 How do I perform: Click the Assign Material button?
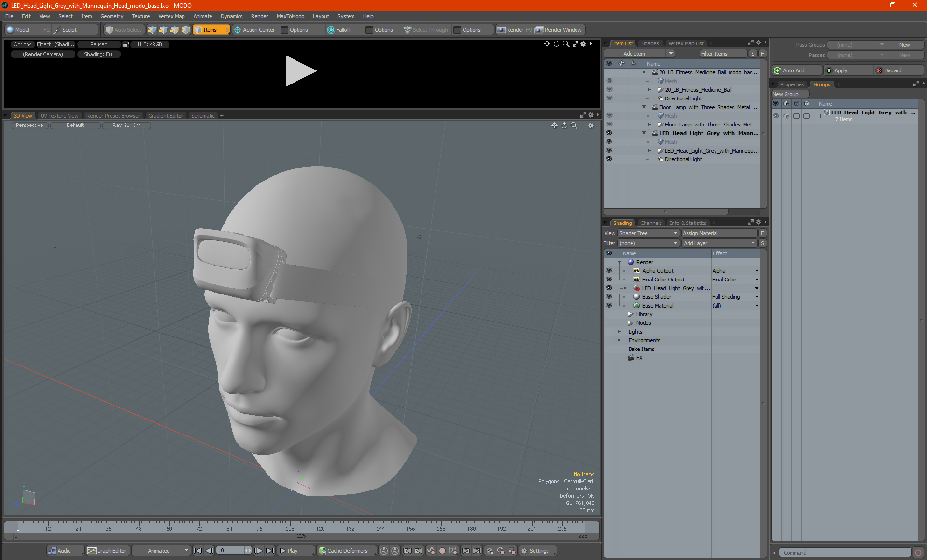click(x=719, y=233)
